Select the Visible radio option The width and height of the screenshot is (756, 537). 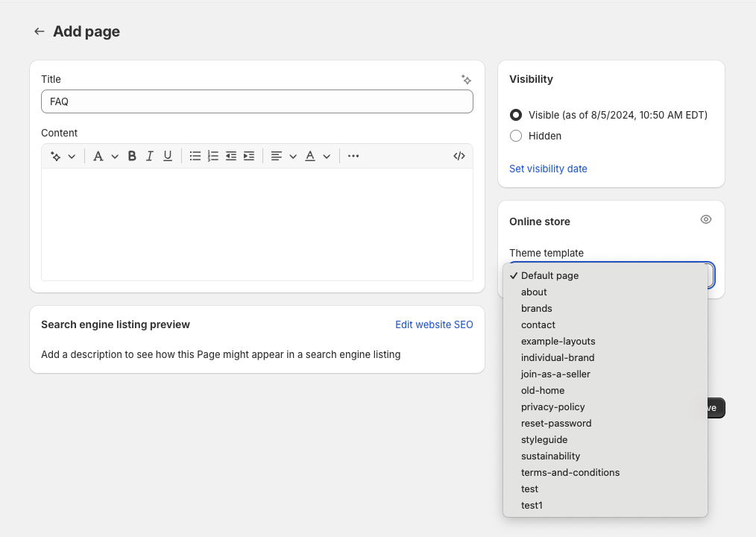point(516,115)
